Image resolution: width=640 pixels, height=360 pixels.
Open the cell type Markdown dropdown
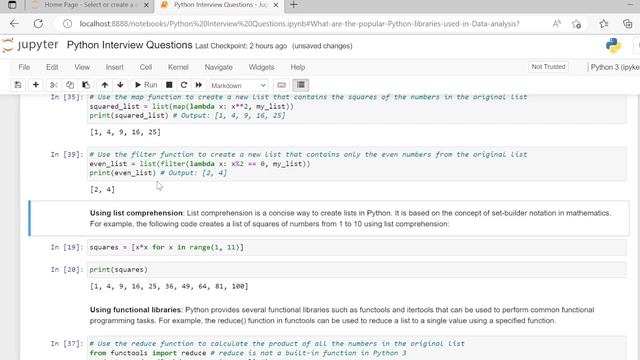coord(238,85)
